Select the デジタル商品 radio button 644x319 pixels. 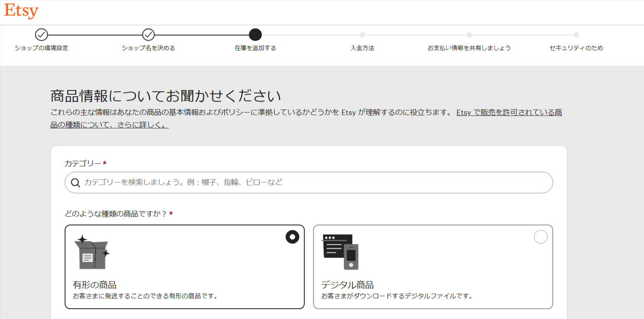541,237
